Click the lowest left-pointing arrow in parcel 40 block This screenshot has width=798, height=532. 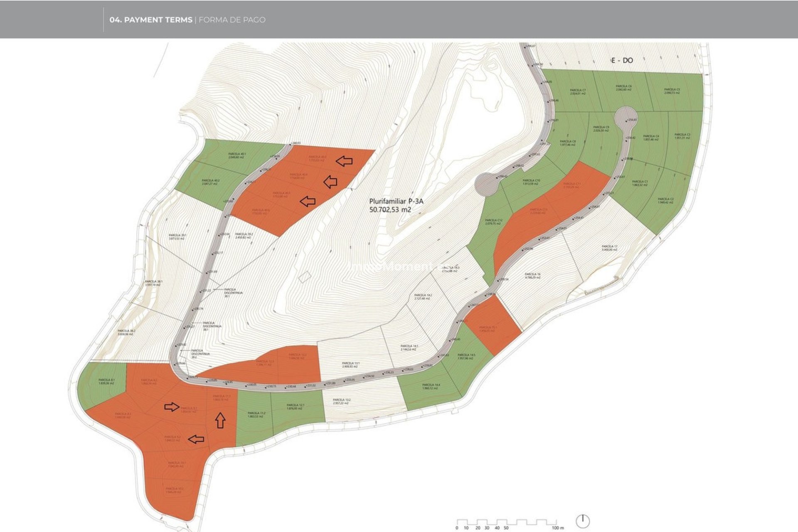coord(308,202)
